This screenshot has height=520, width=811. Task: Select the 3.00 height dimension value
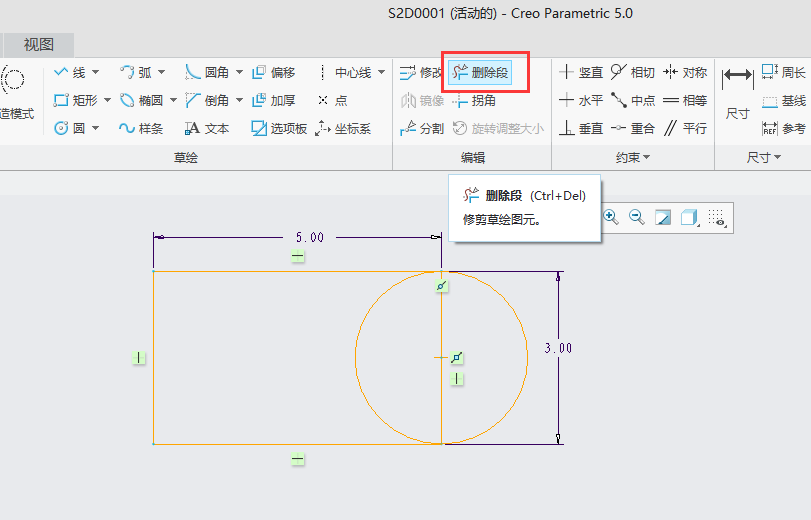click(x=558, y=348)
